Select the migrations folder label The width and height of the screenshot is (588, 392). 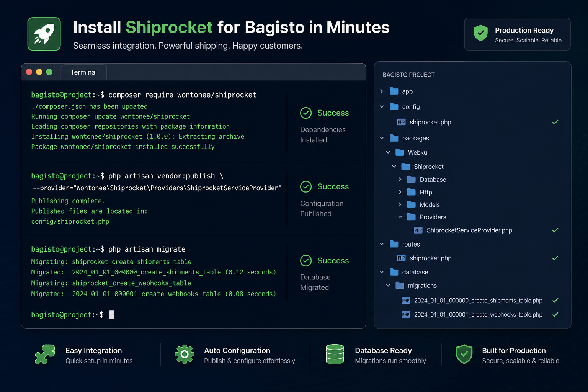pos(422,286)
